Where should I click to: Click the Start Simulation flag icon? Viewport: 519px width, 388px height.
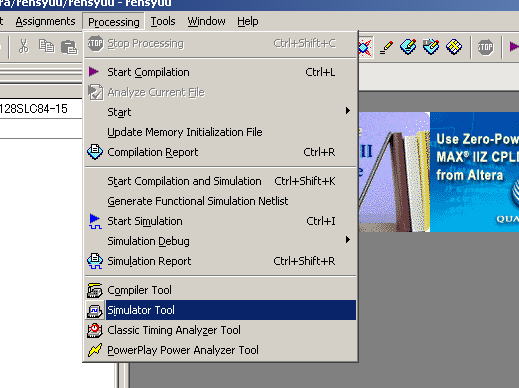point(95,221)
